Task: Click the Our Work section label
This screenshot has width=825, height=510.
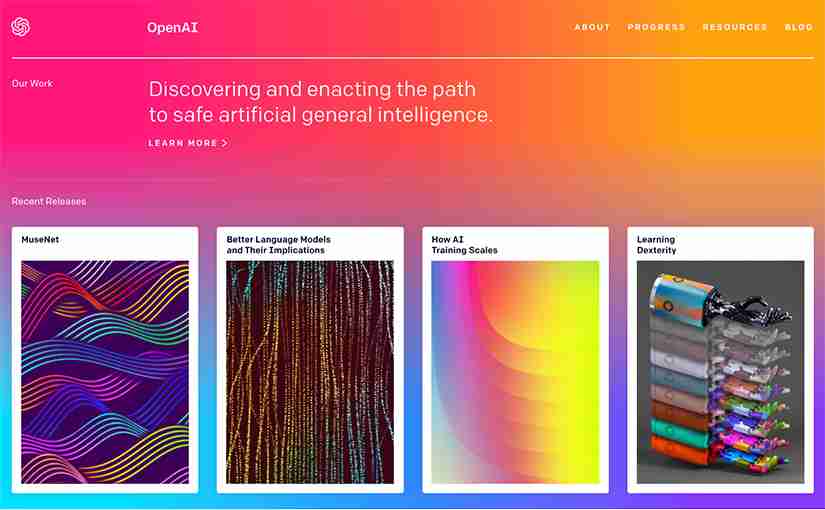Action: click(32, 84)
